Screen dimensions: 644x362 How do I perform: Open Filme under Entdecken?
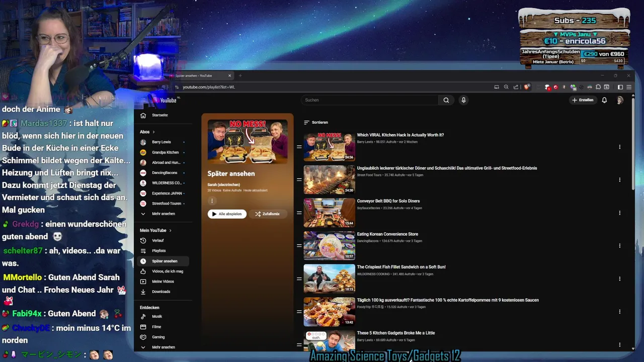click(x=164, y=327)
